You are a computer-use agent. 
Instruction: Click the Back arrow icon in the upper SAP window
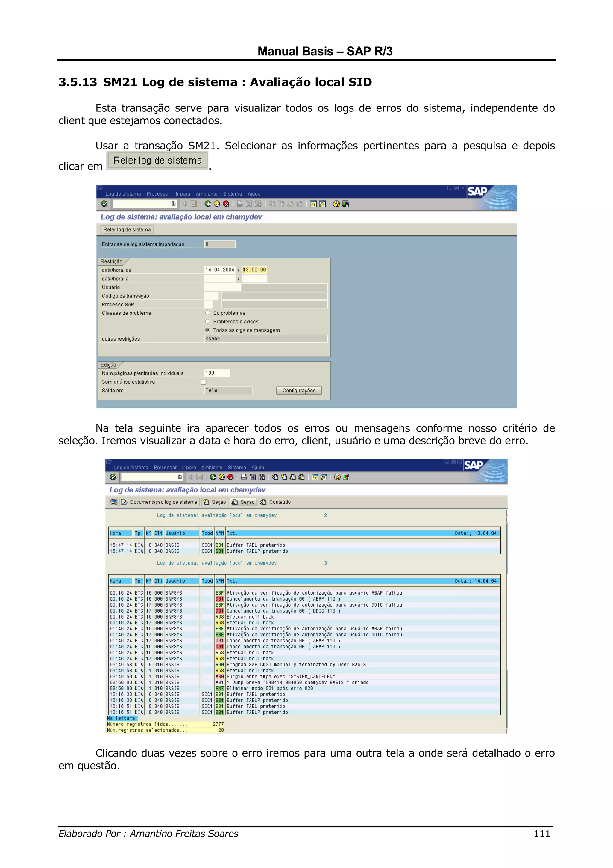208,204
